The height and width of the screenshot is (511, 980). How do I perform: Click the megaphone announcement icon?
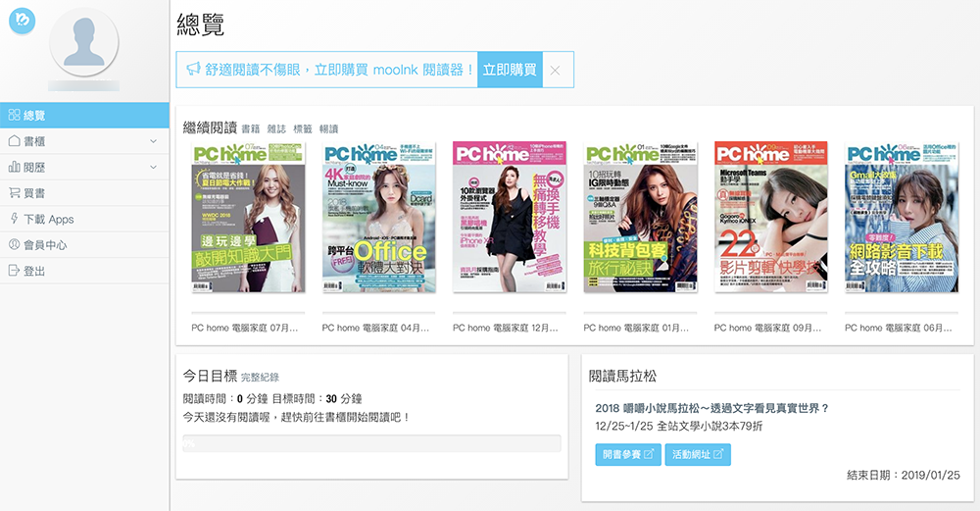pos(194,69)
